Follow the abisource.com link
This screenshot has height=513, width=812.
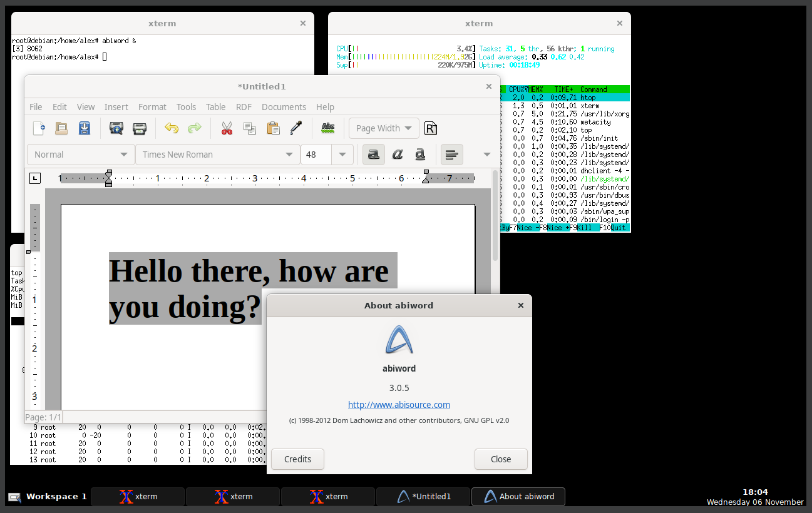[399, 405]
